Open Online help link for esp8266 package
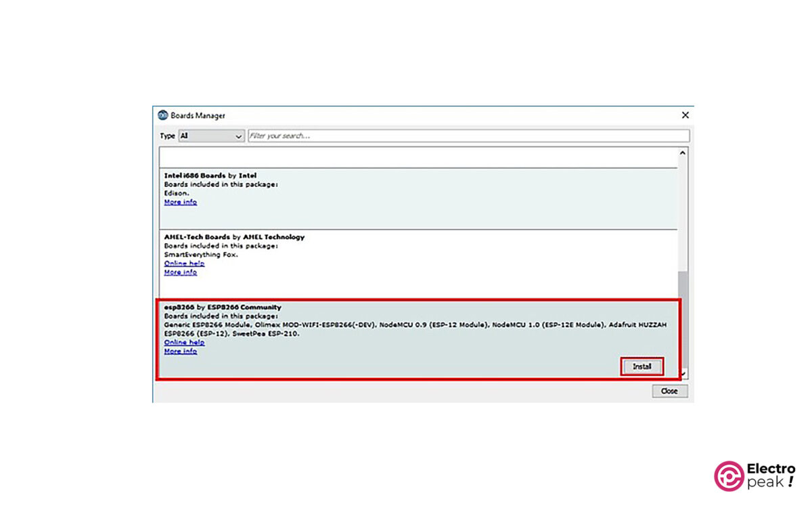812x508 pixels. coord(185,343)
